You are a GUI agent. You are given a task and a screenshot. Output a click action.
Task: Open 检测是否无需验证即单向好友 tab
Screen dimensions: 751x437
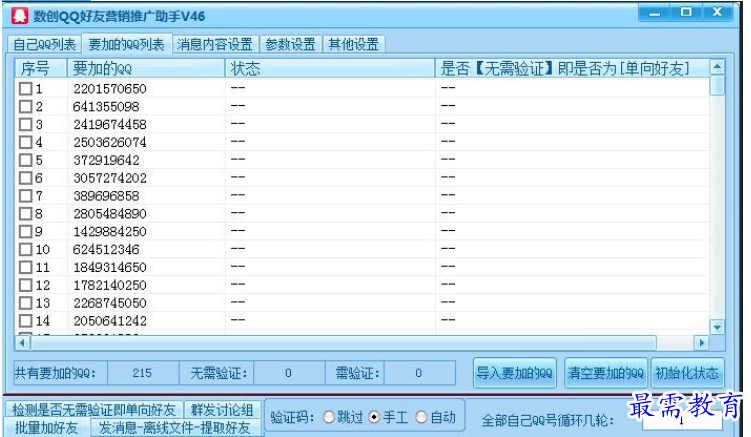pos(94,410)
